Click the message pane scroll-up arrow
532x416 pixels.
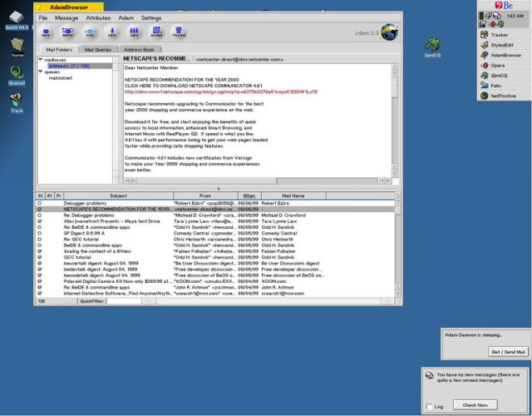[x=395, y=67]
